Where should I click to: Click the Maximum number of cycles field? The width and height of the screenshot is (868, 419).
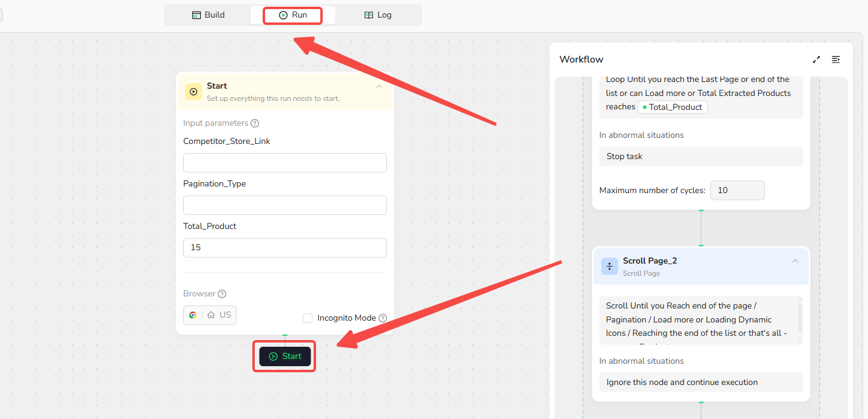click(x=737, y=190)
